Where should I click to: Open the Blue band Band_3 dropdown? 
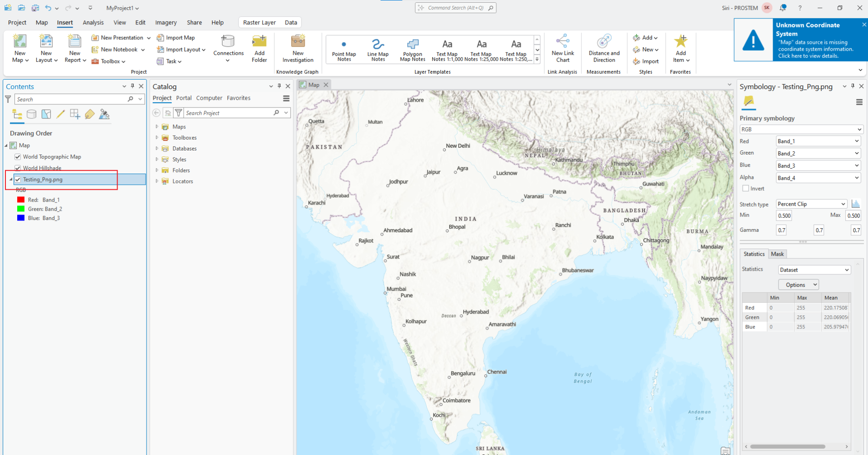point(818,166)
